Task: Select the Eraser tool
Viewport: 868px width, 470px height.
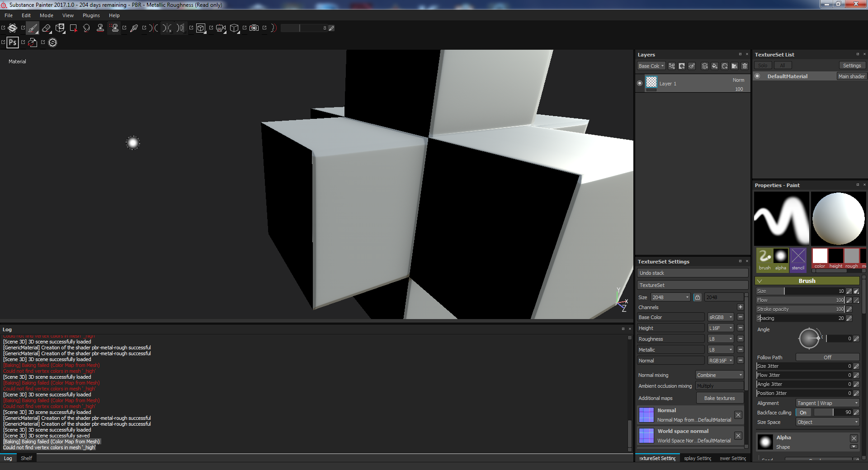Action: click(46, 28)
